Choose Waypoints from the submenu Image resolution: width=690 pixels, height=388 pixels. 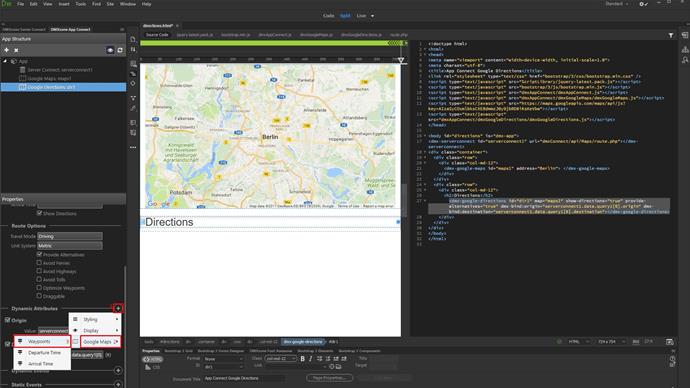pos(42,341)
